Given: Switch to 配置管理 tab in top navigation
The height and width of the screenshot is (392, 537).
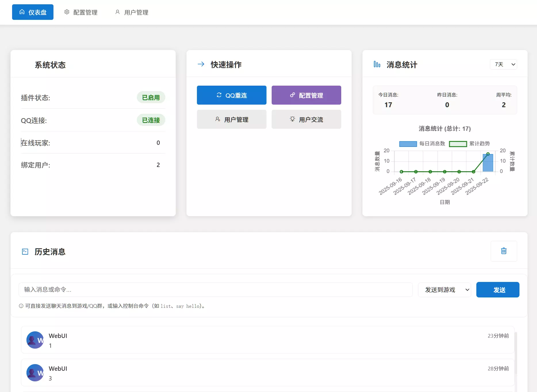Looking at the screenshot, I should click(81, 12).
